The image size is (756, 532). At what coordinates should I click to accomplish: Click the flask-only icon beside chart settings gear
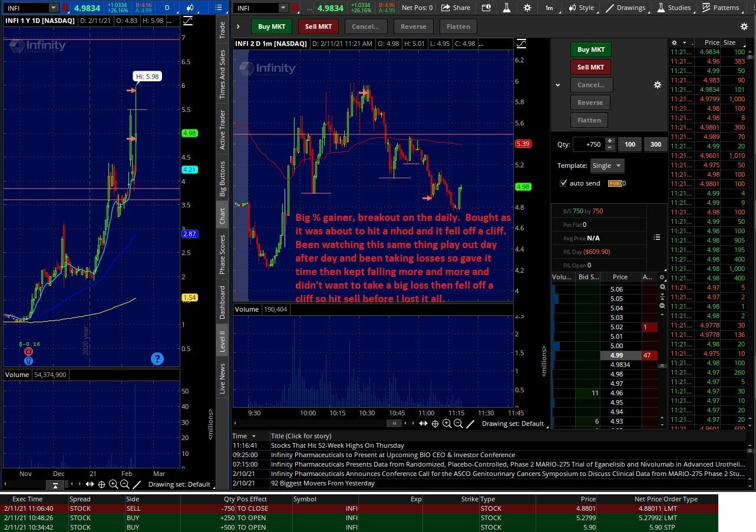[506, 8]
